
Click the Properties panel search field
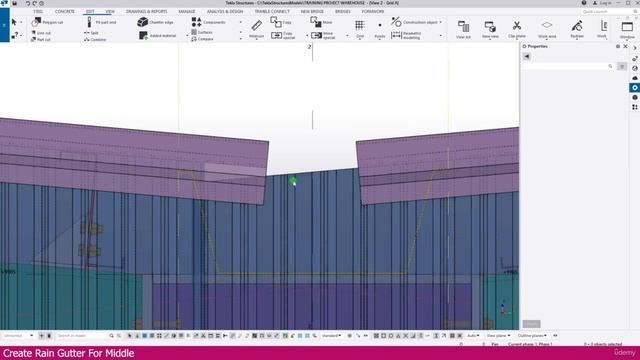tap(568, 66)
